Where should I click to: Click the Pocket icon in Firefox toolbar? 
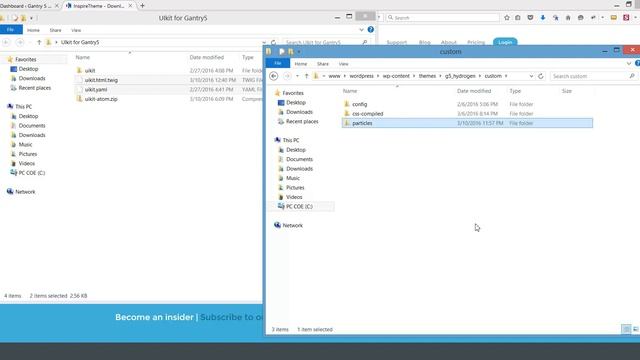click(x=530, y=18)
